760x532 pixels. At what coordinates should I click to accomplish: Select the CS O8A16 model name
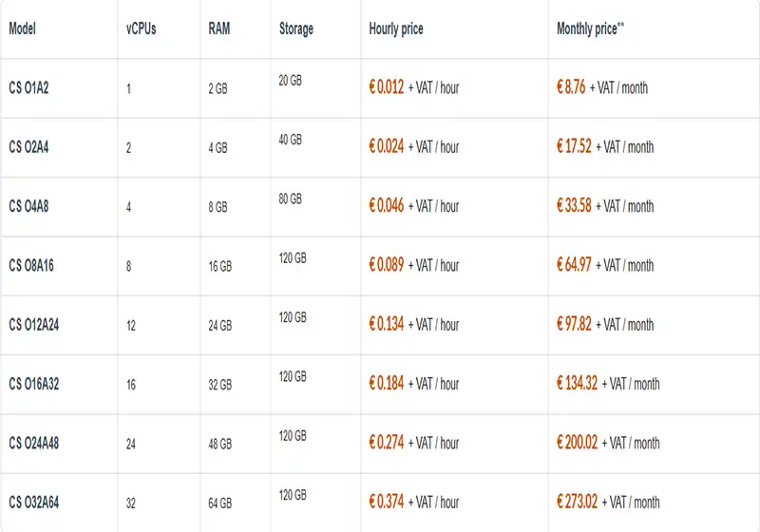32,265
